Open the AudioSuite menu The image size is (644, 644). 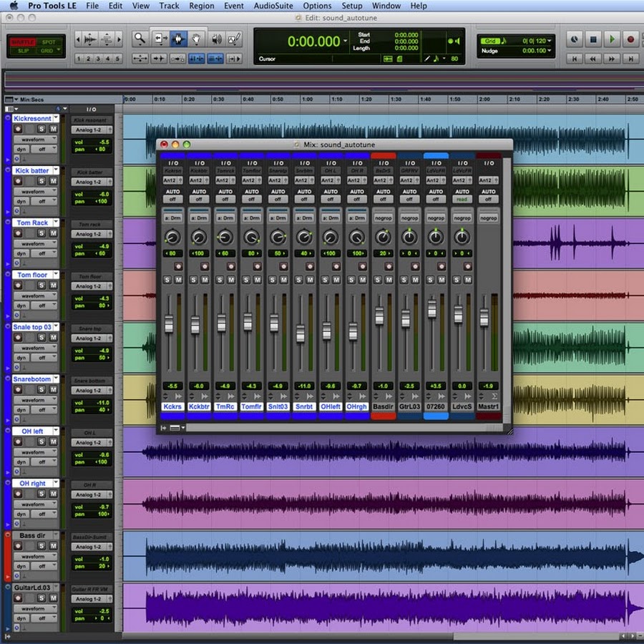click(273, 6)
